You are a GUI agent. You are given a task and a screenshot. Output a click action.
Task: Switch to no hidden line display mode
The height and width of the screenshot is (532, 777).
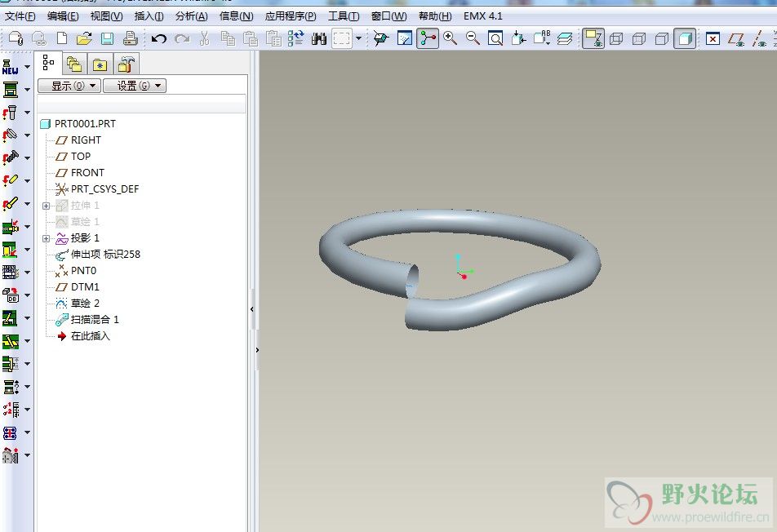pyautogui.click(x=662, y=38)
